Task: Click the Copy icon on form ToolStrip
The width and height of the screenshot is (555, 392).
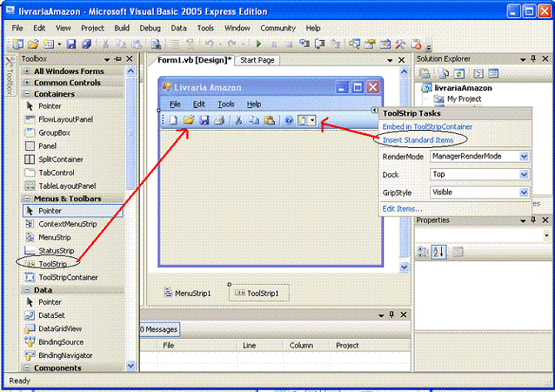Action: (x=254, y=120)
